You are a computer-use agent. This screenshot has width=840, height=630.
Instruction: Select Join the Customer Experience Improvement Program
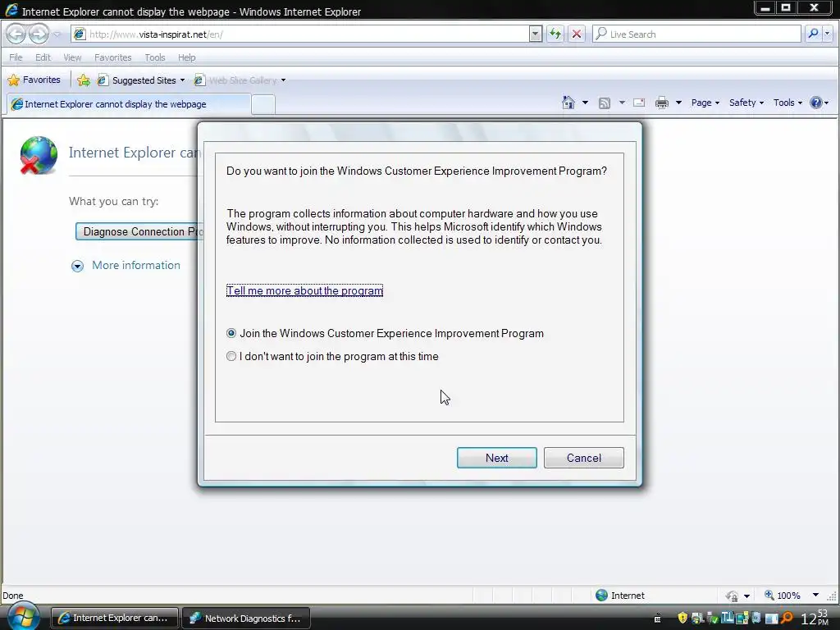click(x=231, y=333)
